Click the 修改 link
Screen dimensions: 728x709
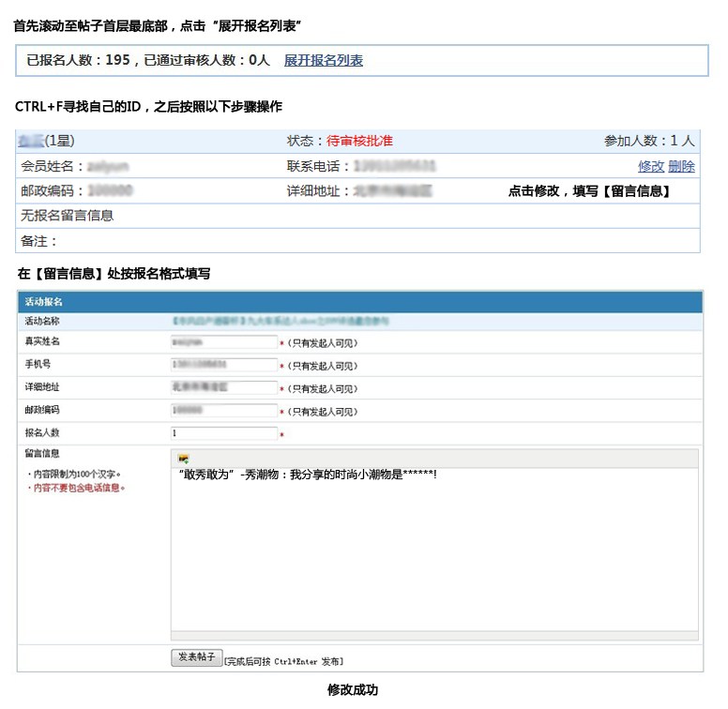pyautogui.click(x=650, y=166)
